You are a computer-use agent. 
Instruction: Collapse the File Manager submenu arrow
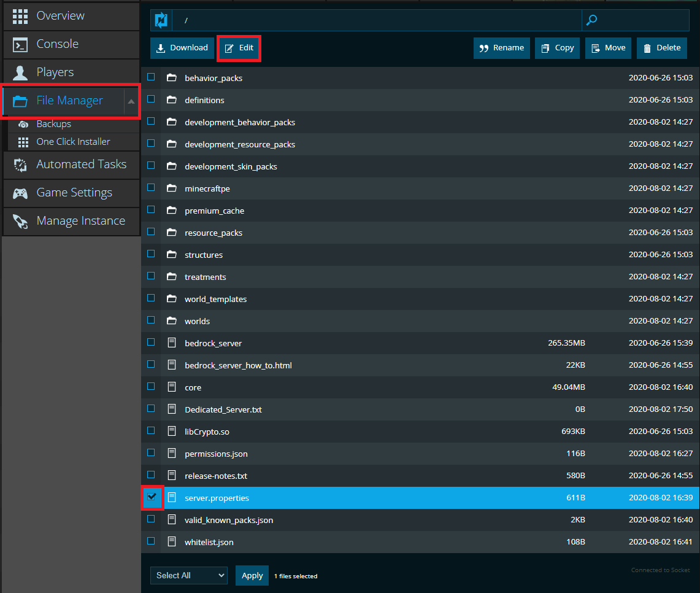pyautogui.click(x=131, y=101)
